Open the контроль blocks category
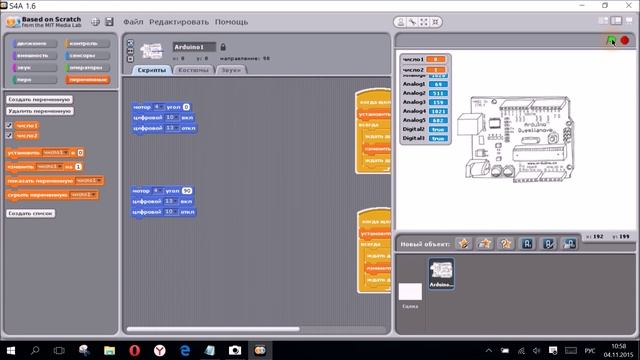640x360 pixels. pos(87,43)
